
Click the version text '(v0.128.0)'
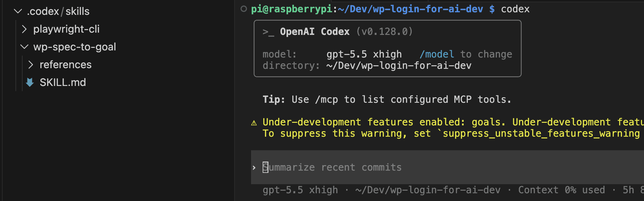(x=384, y=32)
